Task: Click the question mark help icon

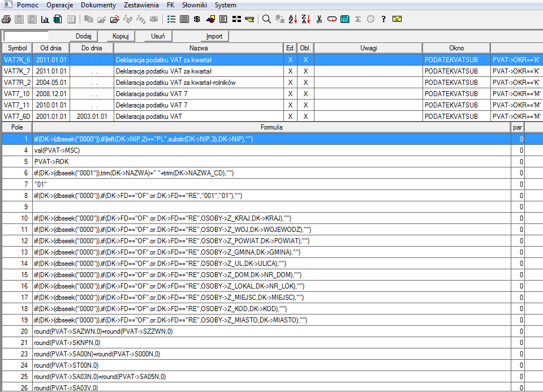Action: (383, 19)
